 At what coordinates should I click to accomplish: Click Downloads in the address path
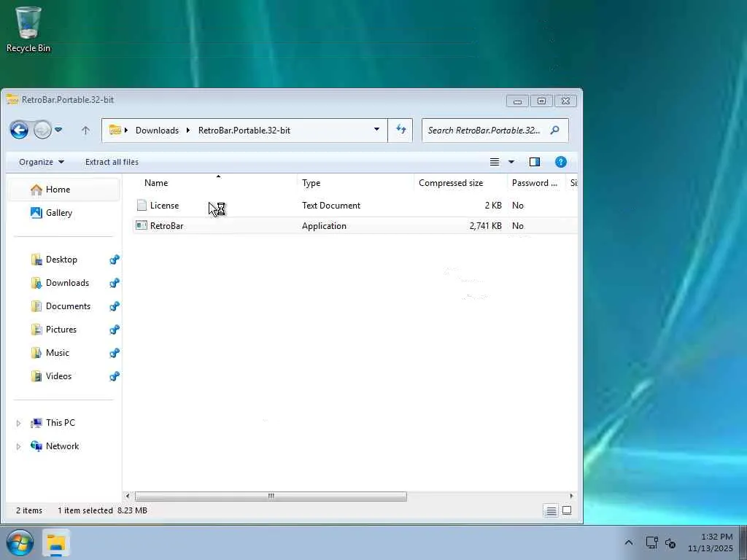(x=158, y=131)
